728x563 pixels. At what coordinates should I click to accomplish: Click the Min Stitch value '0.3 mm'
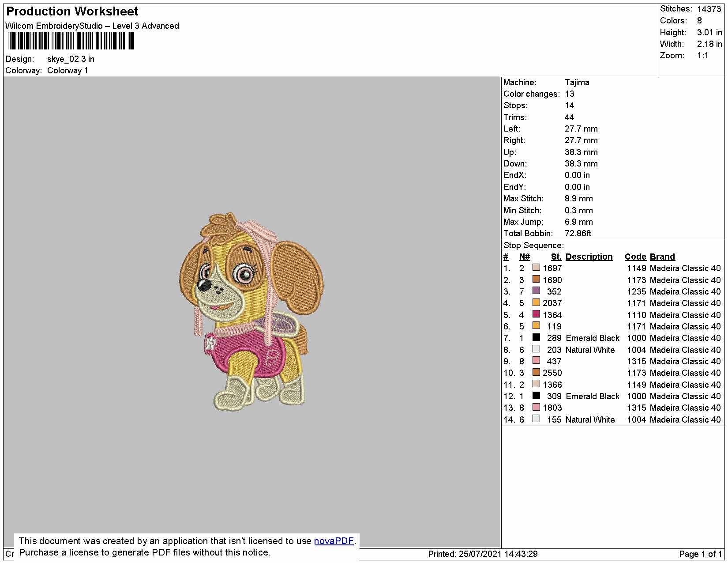coord(579,211)
